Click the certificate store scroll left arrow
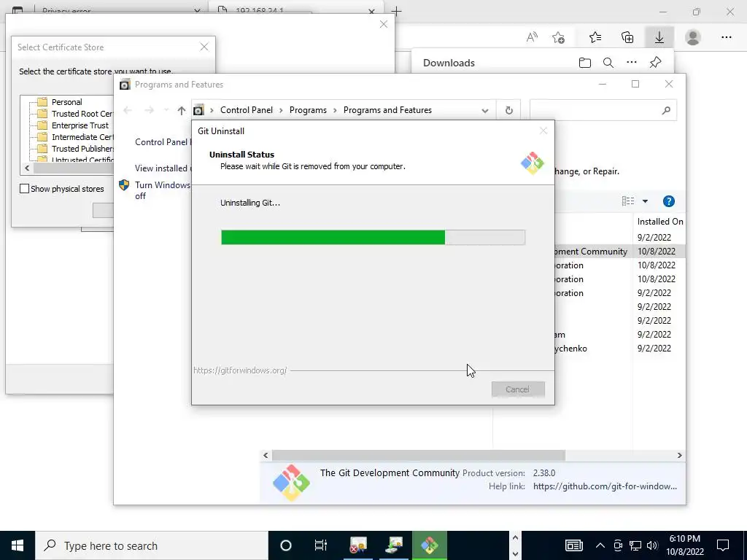The height and width of the screenshot is (560, 747). (x=27, y=168)
